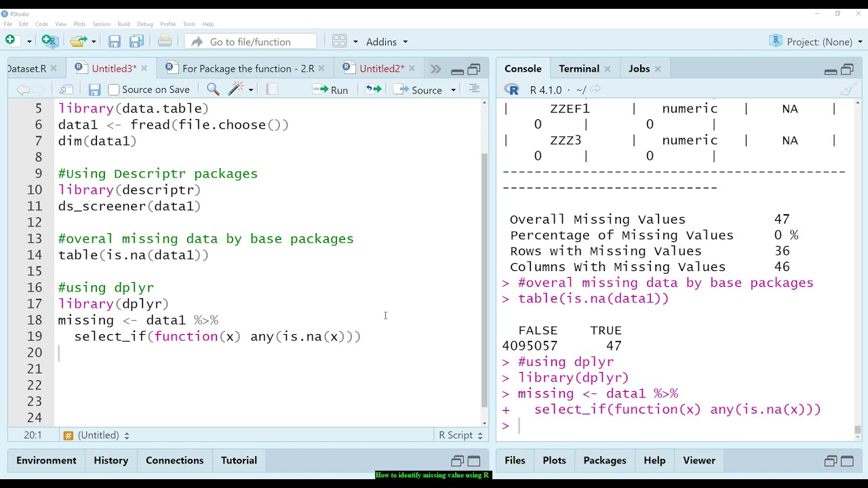
Task: Switch to the Jobs tab
Action: (x=639, y=68)
